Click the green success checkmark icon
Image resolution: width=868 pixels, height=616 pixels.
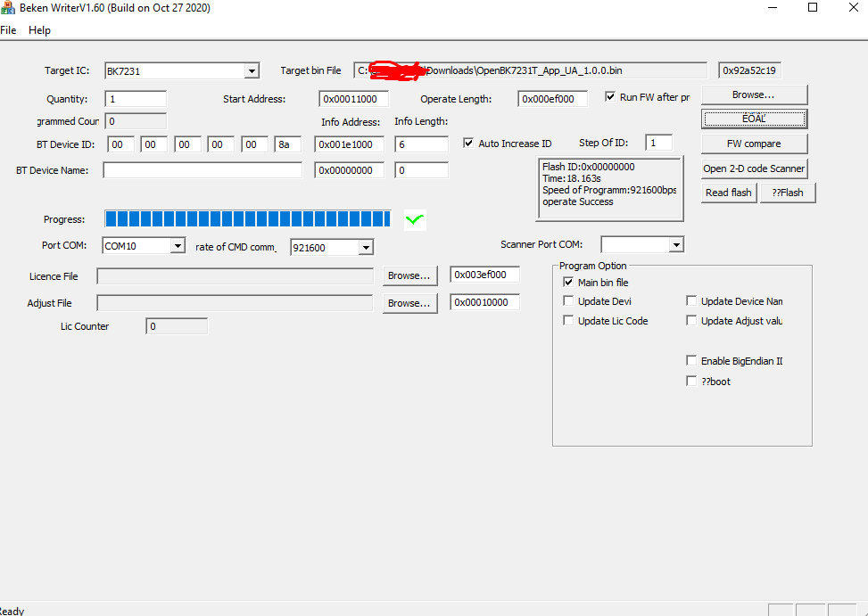tap(415, 220)
